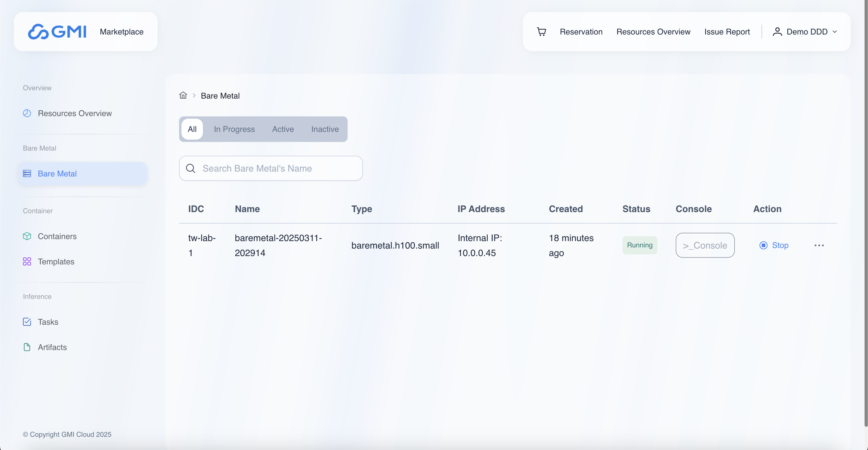Switch to the Inactive tab
The height and width of the screenshot is (450, 868).
325,129
